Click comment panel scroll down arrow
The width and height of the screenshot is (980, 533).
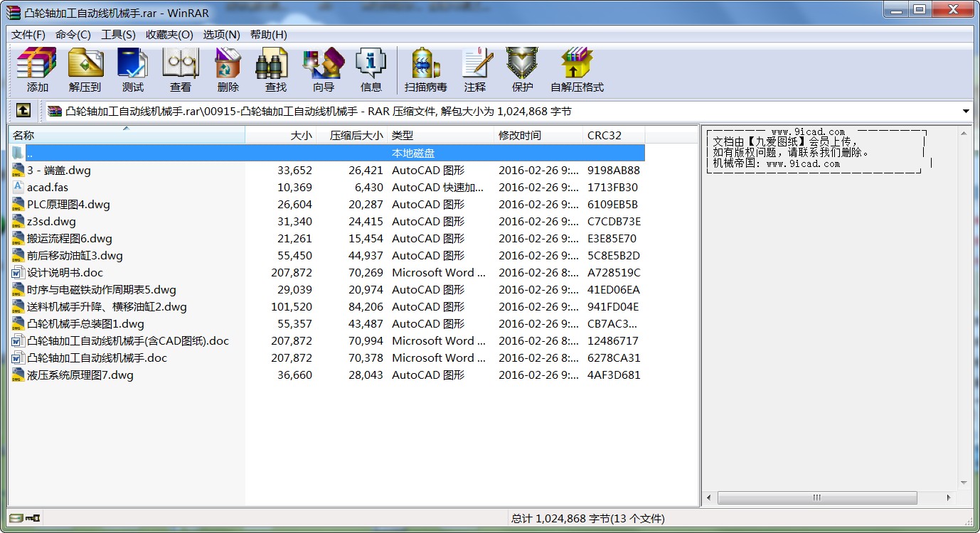[965, 483]
